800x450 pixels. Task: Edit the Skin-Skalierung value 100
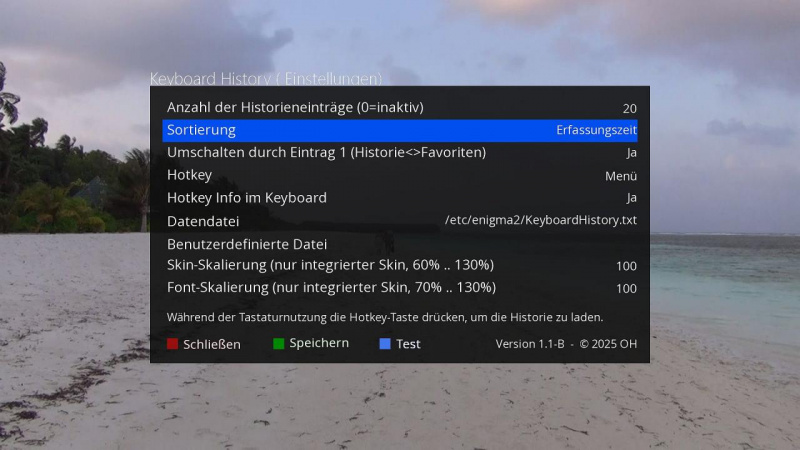click(627, 266)
